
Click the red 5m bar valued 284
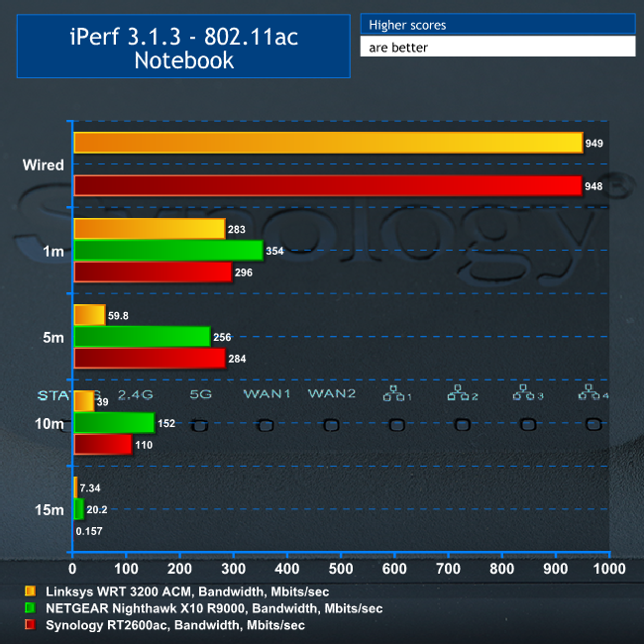coord(150,358)
